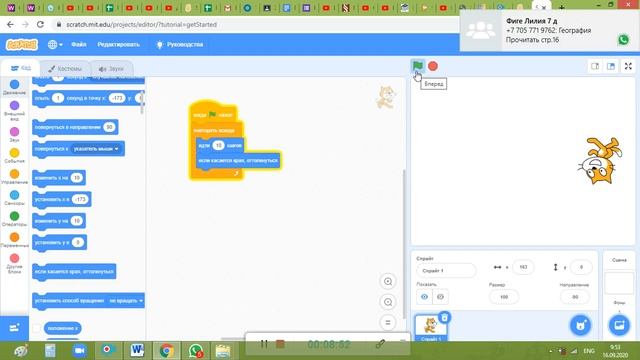Open the choose a backdrop button

click(x=619, y=325)
